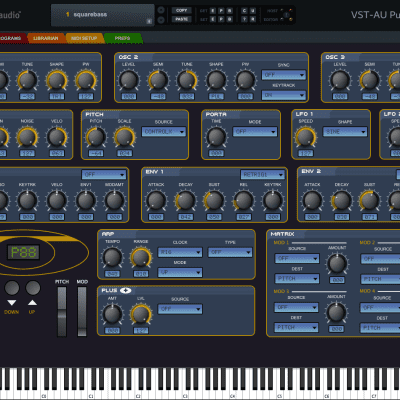Open LFO 1 SHAPE dropdown showing SINE
The height and width of the screenshot is (400, 400).
tap(345, 132)
